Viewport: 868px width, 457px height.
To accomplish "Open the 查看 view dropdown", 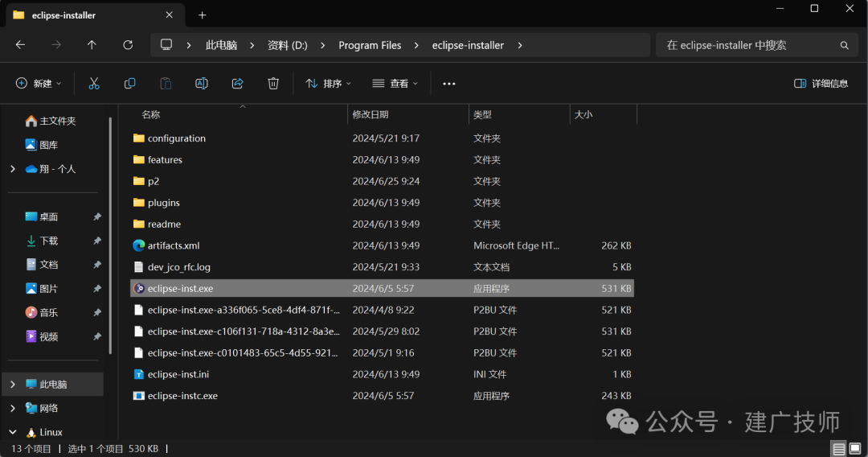I will point(395,84).
